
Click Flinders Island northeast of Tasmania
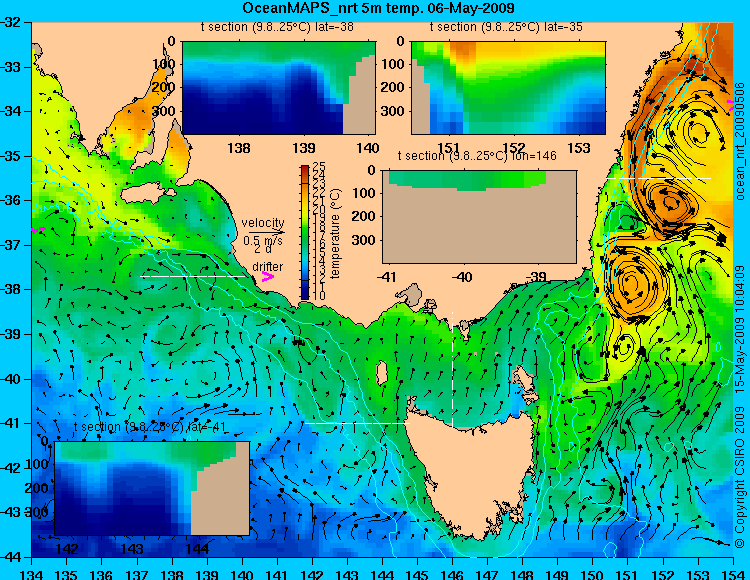click(x=524, y=380)
